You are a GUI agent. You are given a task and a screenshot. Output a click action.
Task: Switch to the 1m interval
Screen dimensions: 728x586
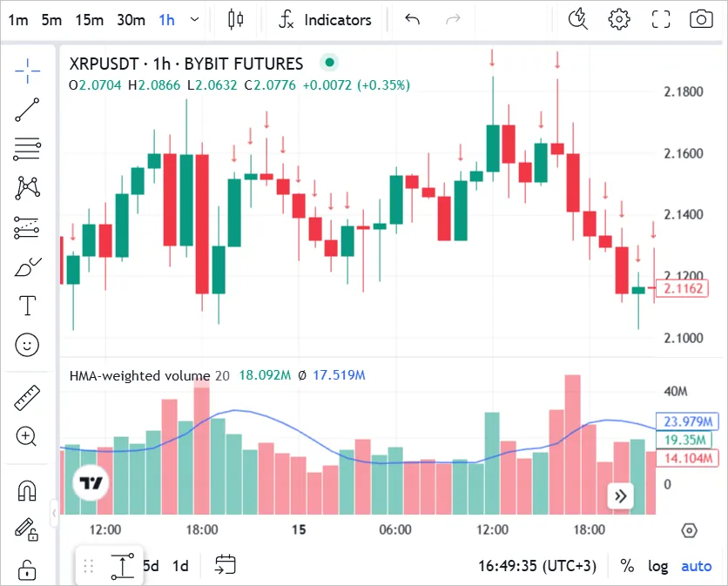pyautogui.click(x=17, y=18)
